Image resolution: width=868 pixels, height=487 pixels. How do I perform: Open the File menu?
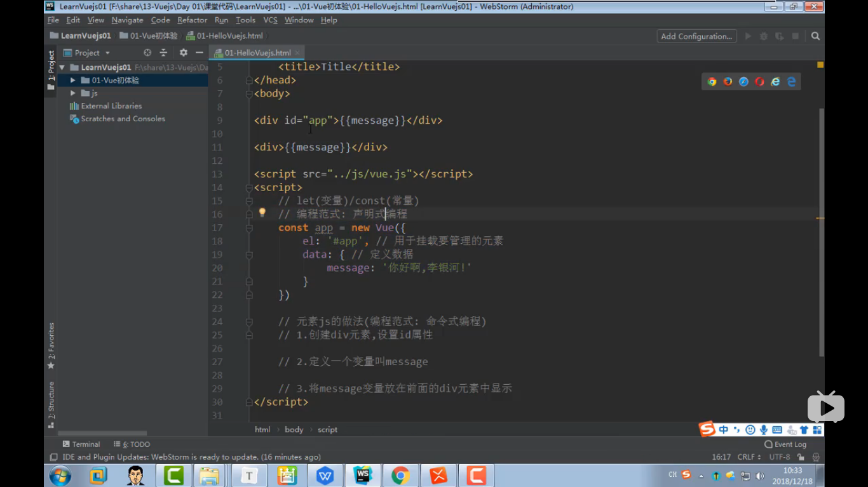tap(53, 20)
